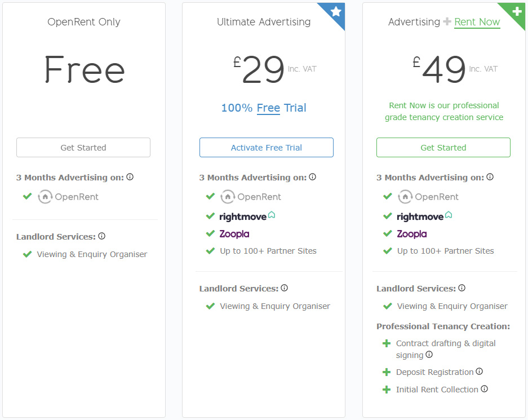Click the green checkmark beside Viewing and Enquiry Organiser

(27, 254)
